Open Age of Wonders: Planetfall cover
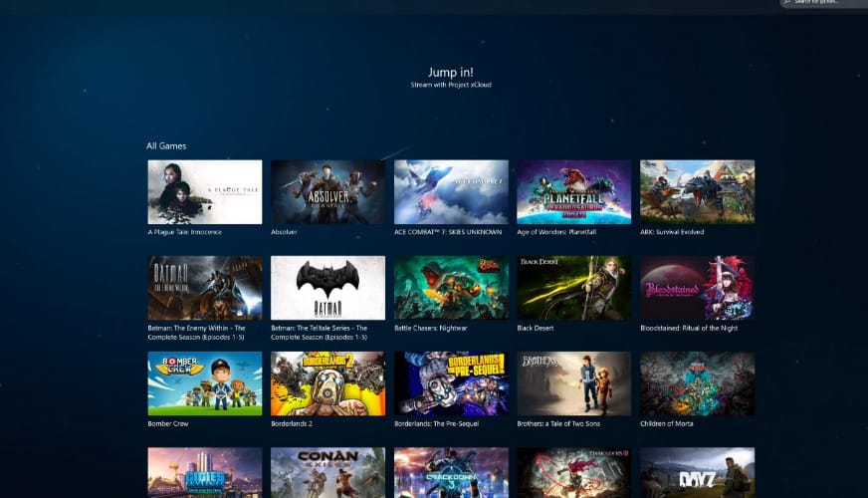This screenshot has height=498, width=868. (x=574, y=192)
